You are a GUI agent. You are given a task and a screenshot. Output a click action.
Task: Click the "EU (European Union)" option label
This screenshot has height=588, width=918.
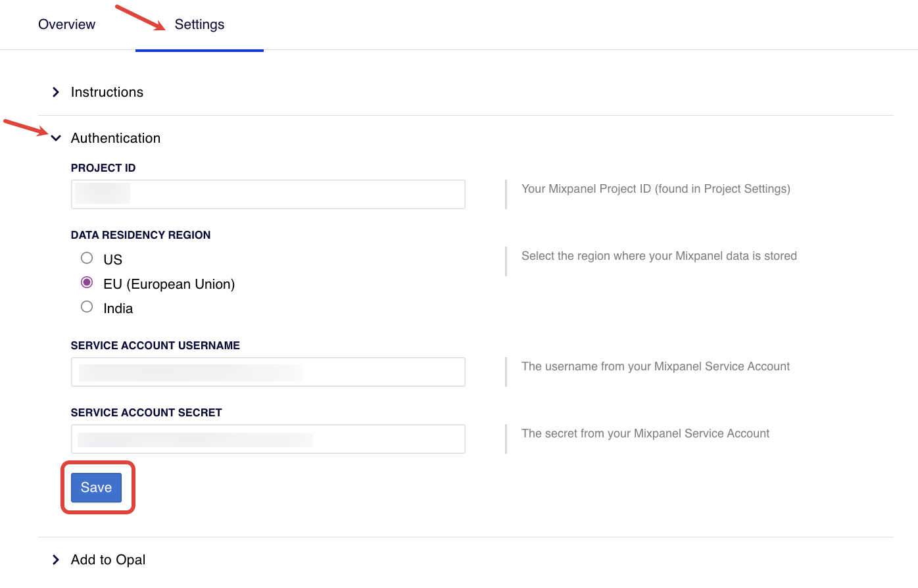[x=169, y=284]
